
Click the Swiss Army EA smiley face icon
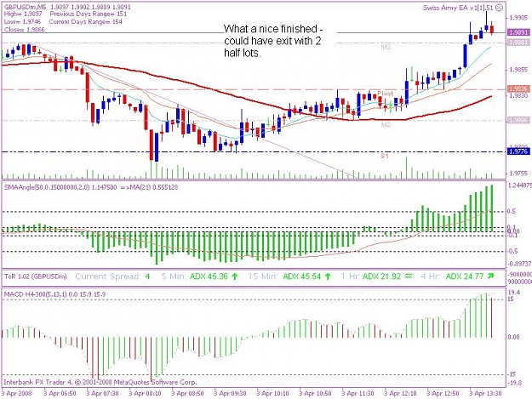pyautogui.click(x=499, y=8)
